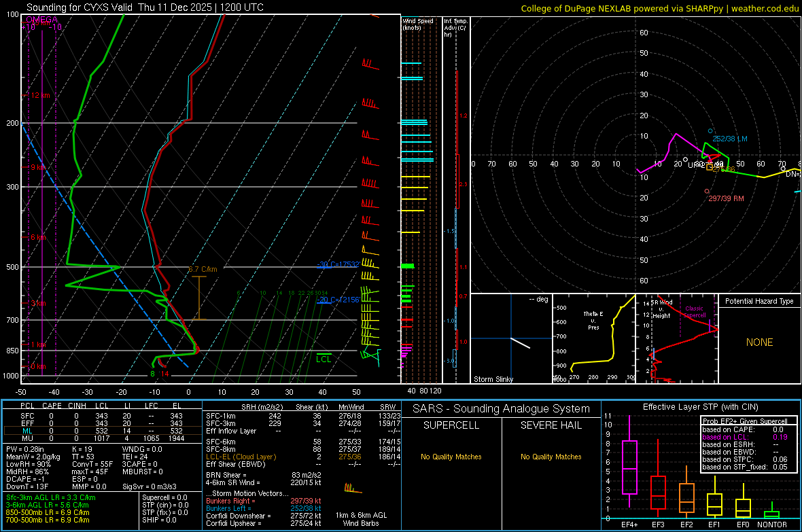
Task: Click the Supercell = 0.0 composite value
Action: pos(164,497)
